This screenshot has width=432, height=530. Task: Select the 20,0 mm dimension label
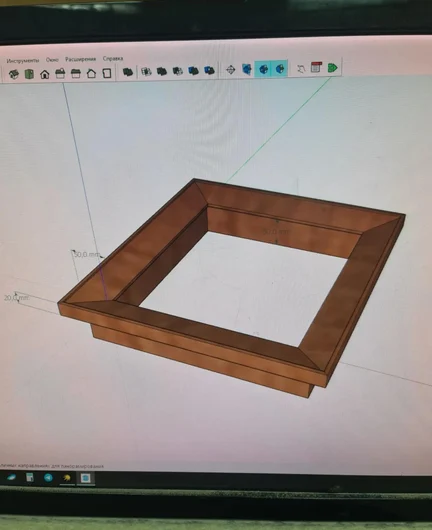click(16, 298)
